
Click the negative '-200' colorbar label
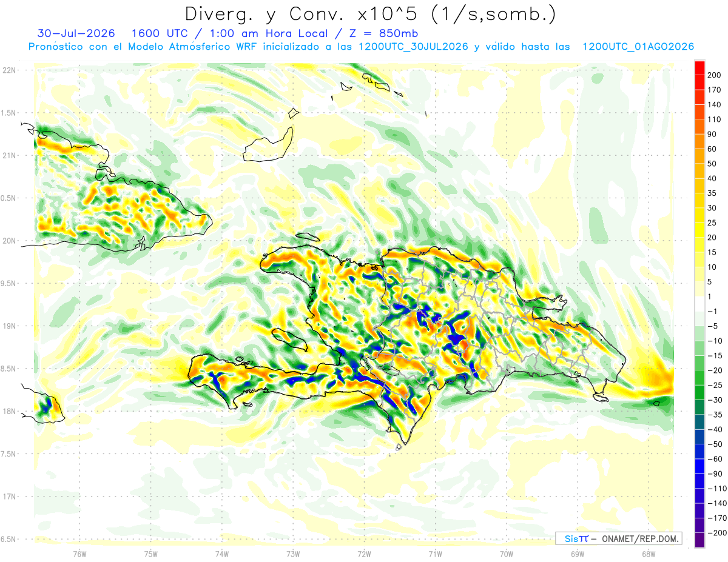pos(718,533)
